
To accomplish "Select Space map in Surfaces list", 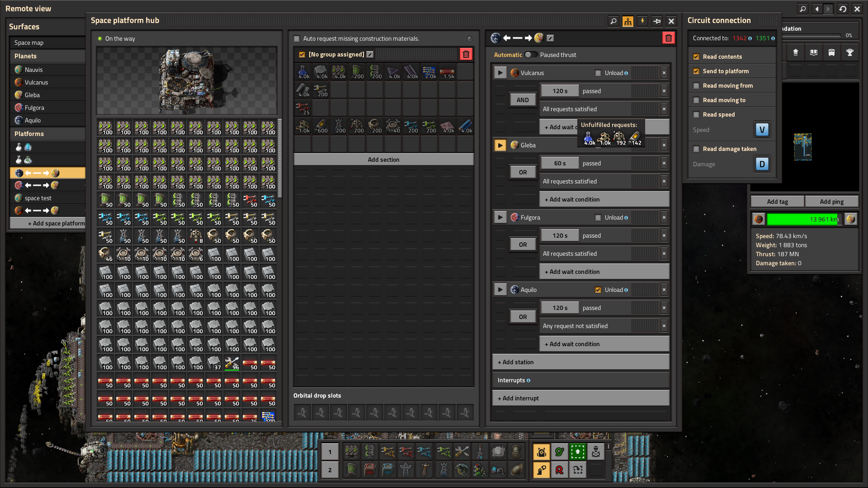I will [47, 42].
